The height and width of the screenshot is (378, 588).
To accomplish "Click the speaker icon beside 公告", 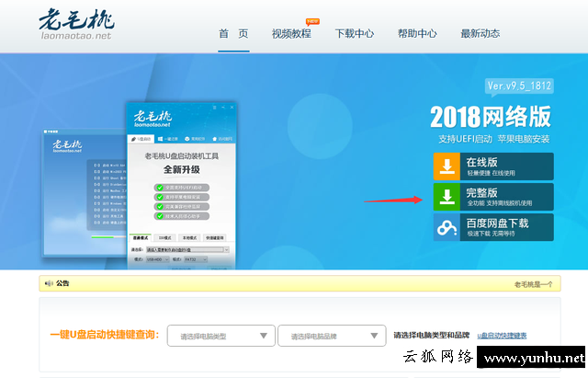I will point(49,283).
